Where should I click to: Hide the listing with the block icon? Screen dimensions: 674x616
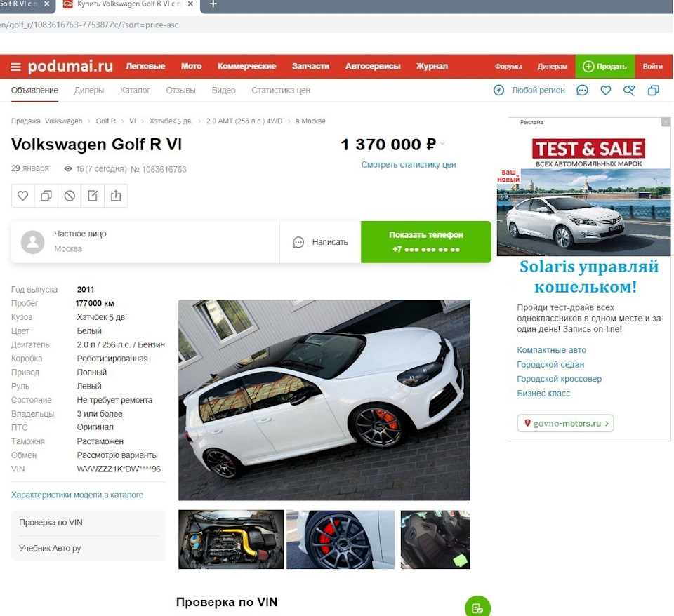click(x=70, y=196)
